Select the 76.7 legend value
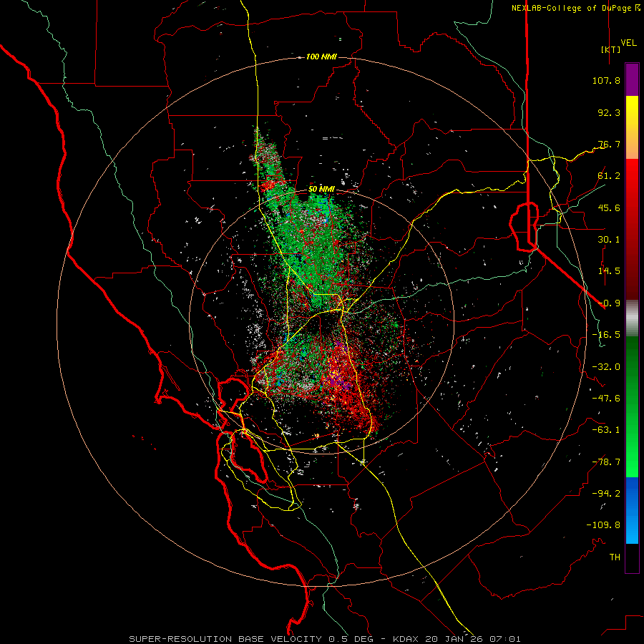 point(609,144)
